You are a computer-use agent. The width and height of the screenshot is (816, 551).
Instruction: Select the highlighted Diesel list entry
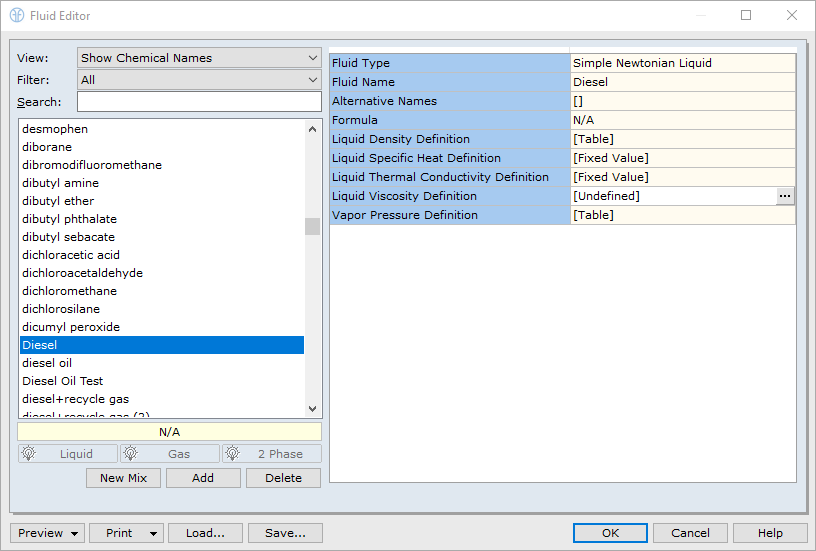[162, 345]
